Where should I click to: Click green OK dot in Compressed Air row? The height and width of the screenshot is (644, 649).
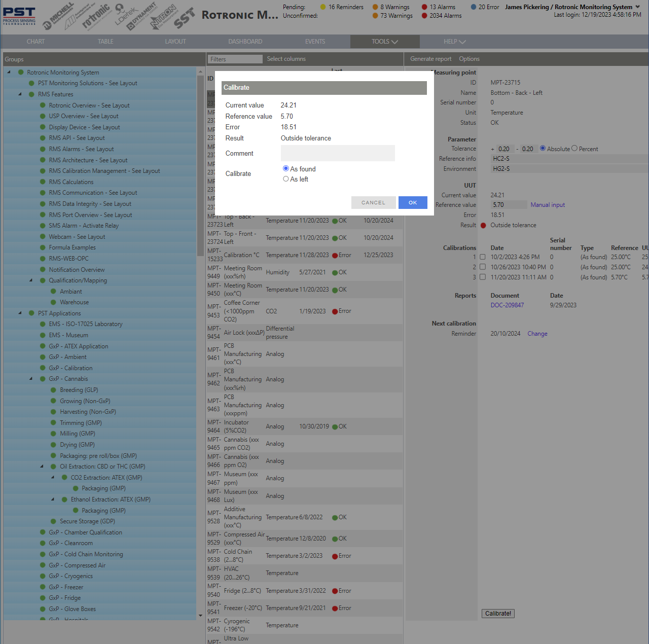click(335, 539)
